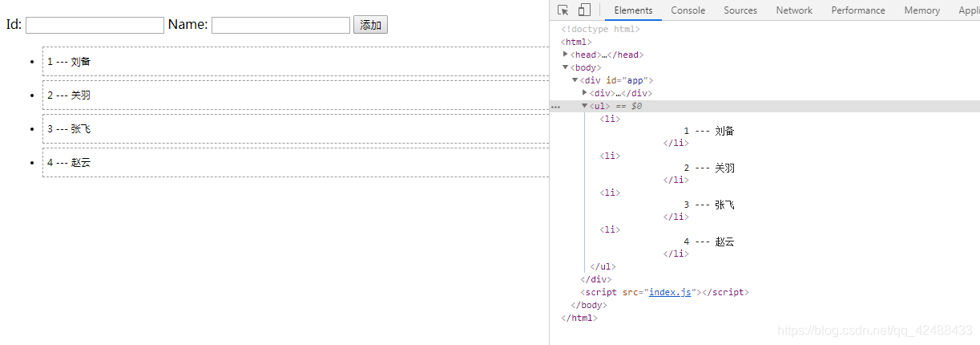Click the Id input field
The height and width of the screenshot is (345, 980).
tap(95, 26)
